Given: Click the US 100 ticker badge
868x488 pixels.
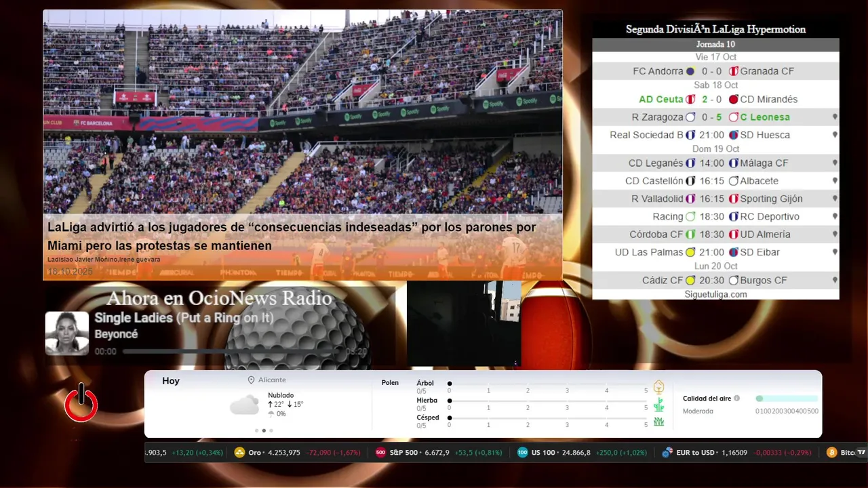Looking at the screenshot, I should (522, 453).
